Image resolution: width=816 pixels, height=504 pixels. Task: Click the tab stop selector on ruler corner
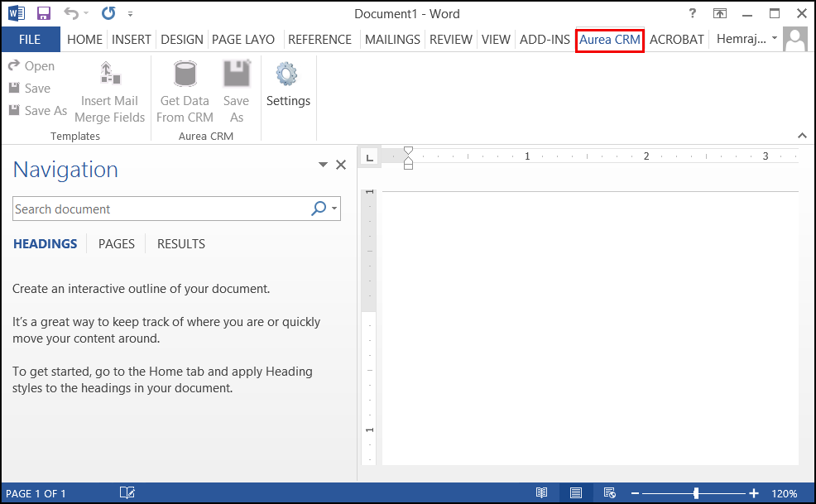pos(370,157)
